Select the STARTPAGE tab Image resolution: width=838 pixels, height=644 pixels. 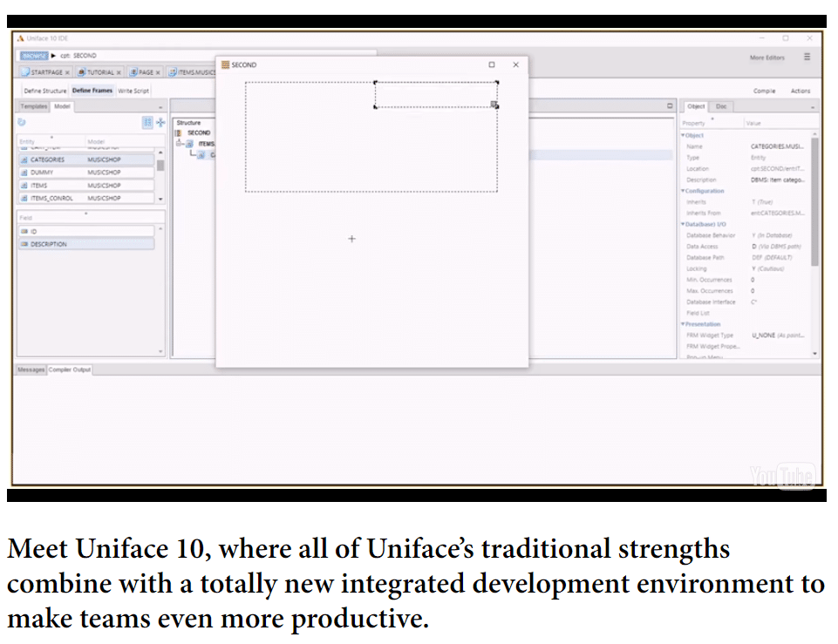coord(45,72)
